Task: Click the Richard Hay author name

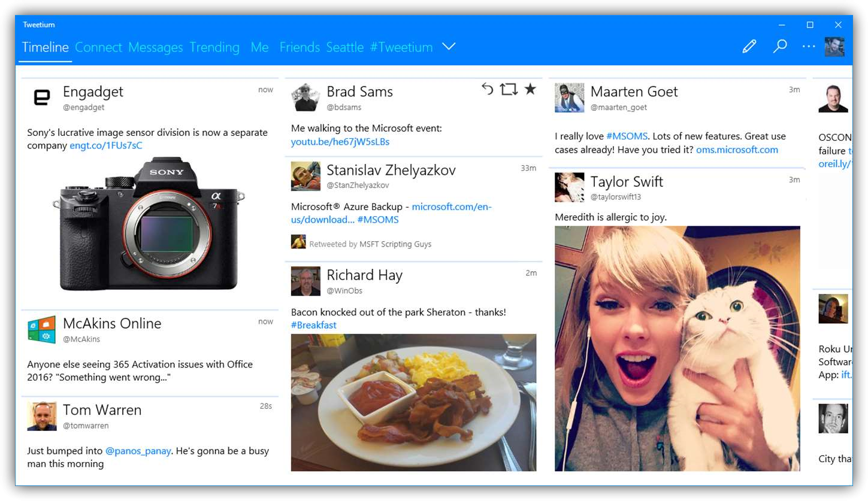Action: pyautogui.click(x=365, y=275)
